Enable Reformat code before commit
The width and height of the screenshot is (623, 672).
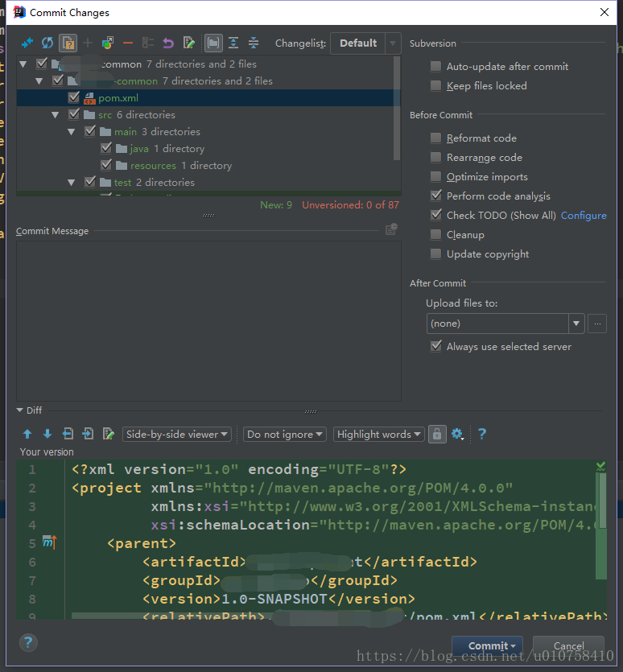[435, 138]
